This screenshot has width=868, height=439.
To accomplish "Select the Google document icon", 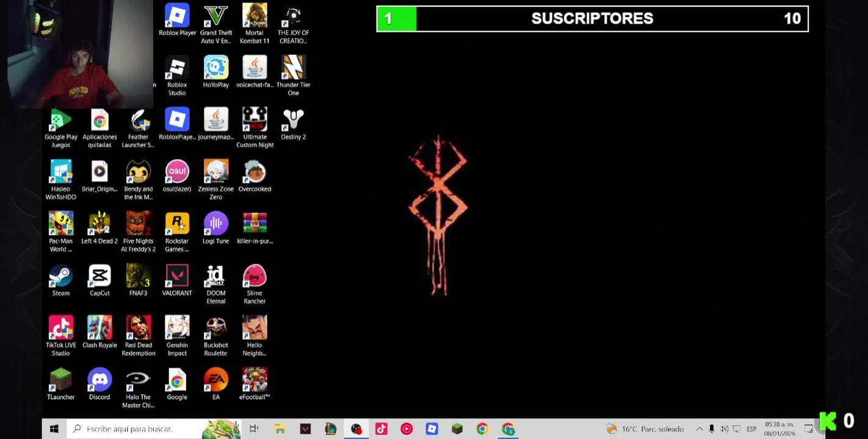I will click(177, 385).
